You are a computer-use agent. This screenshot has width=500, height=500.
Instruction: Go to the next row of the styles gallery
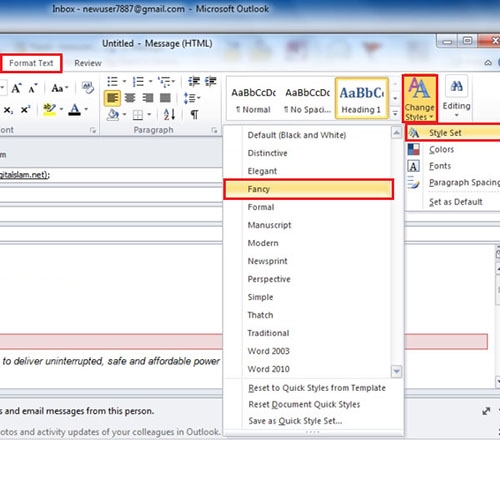point(395,98)
